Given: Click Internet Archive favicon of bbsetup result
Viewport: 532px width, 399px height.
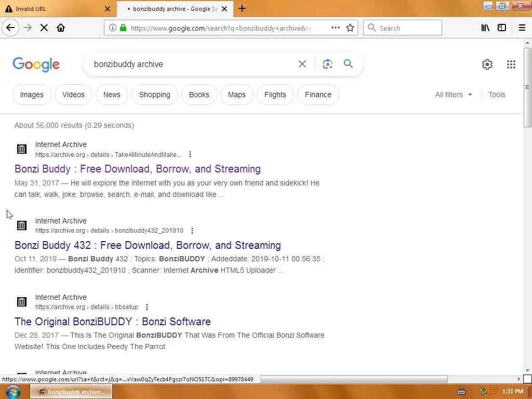Looking at the screenshot, I should (x=22, y=302).
